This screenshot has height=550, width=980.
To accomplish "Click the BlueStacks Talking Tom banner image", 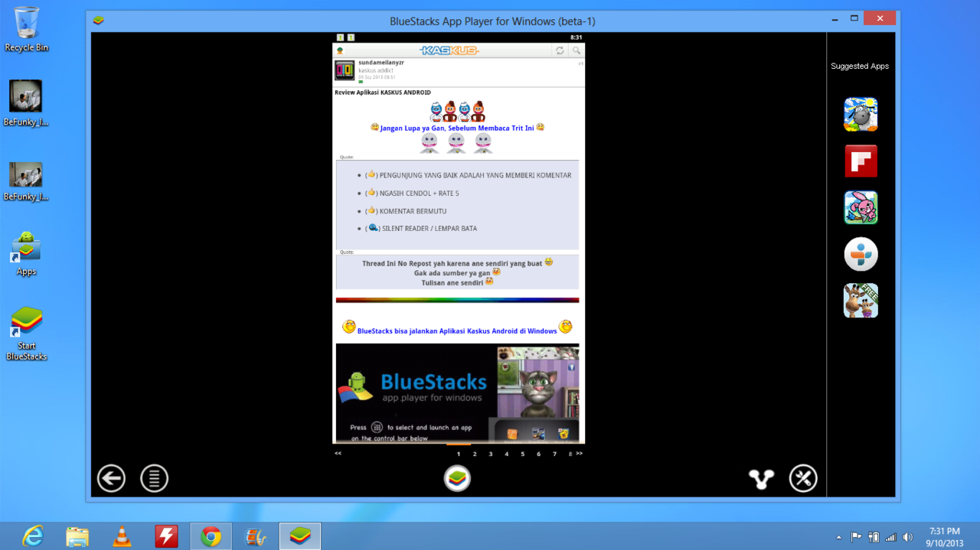I will coord(457,393).
